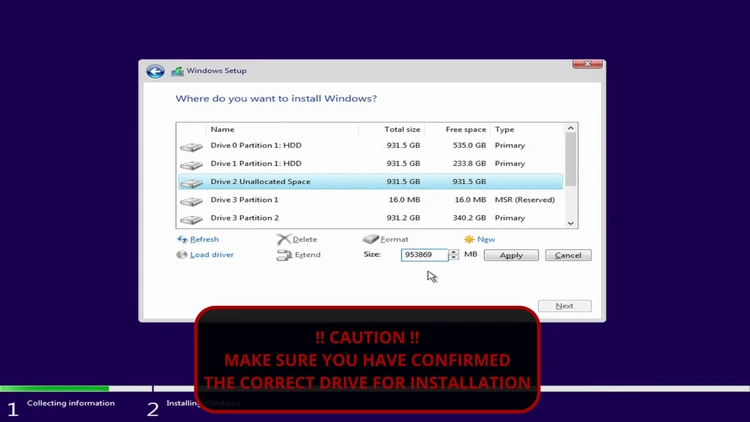Click the Load driver disc icon
The image size is (750, 422).
182,255
